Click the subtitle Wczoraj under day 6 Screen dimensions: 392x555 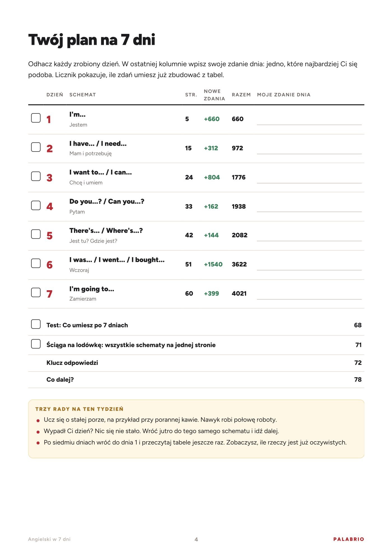79,270
